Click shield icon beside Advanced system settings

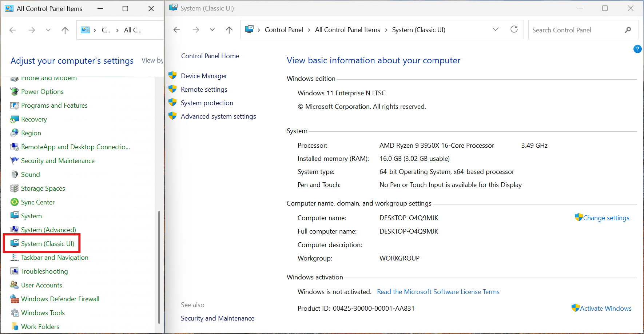pos(172,116)
